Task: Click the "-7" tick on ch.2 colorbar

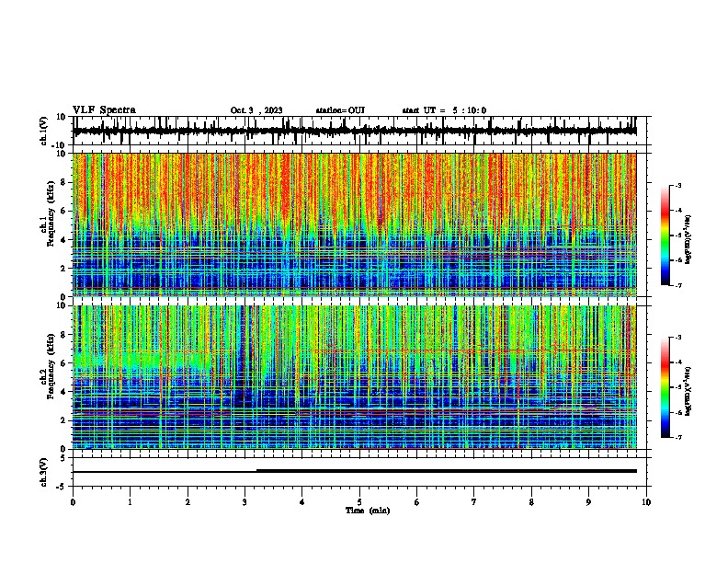Action: [x=678, y=437]
